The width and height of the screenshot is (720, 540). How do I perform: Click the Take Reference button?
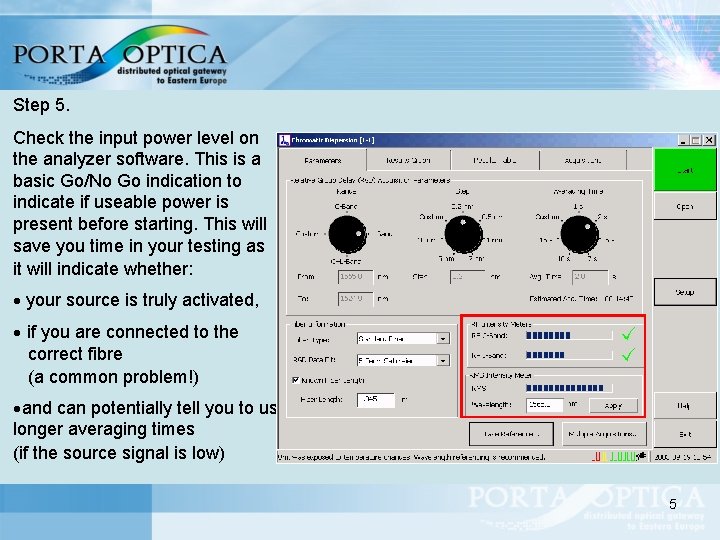point(511,434)
